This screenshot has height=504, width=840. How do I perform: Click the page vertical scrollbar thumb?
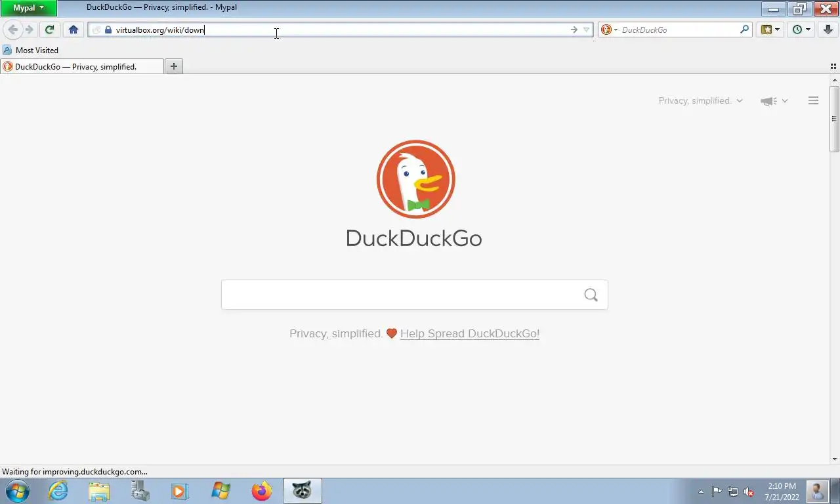(834, 119)
